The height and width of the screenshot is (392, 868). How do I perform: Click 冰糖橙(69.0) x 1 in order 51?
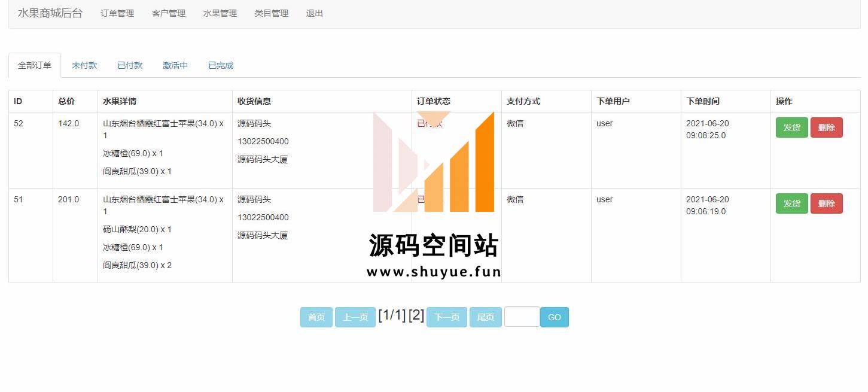pos(133,247)
